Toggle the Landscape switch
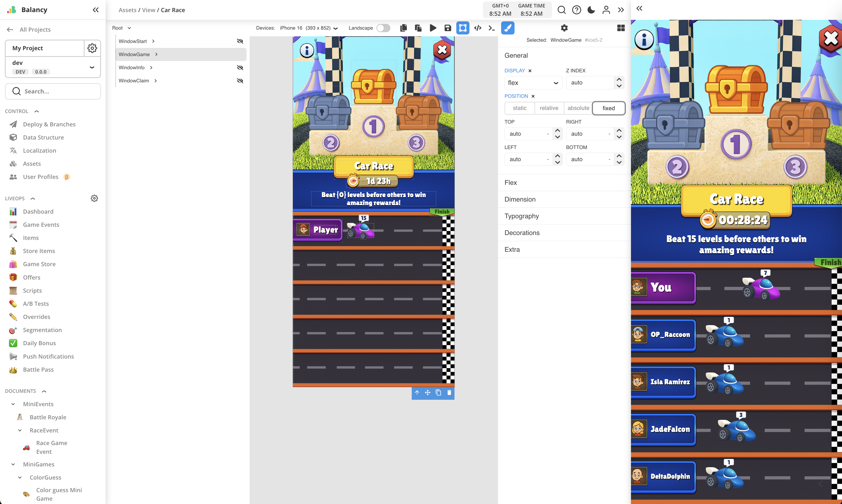This screenshot has height=504, width=842. click(383, 28)
